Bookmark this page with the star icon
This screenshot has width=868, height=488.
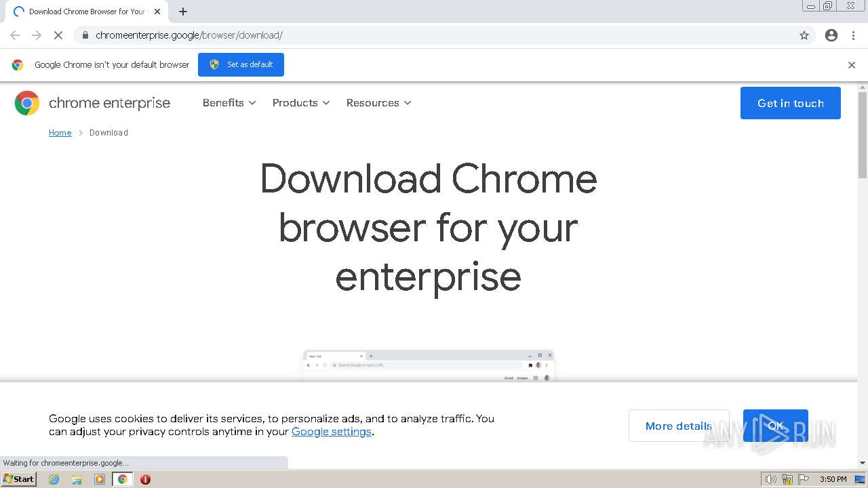[804, 35]
